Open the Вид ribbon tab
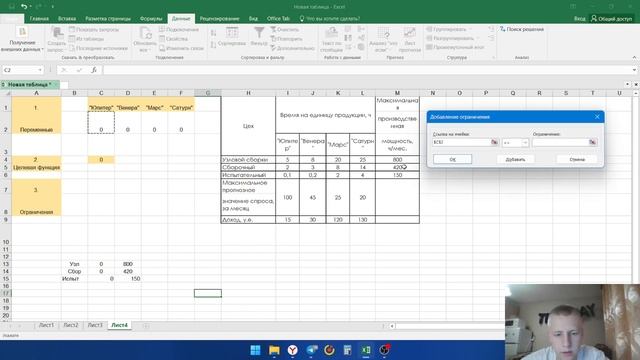Viewport: 640px width, 360px height. 253,18
